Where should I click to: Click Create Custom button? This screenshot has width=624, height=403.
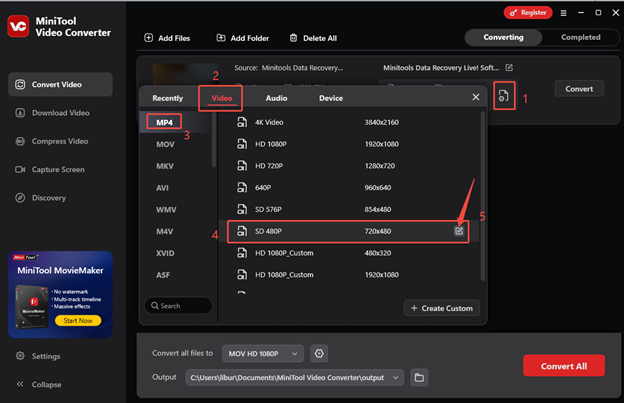coord(442,308)
